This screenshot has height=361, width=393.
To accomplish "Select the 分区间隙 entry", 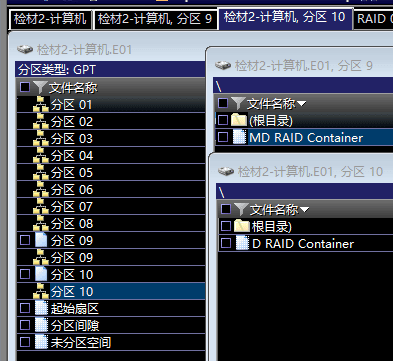I will [111, 325].
